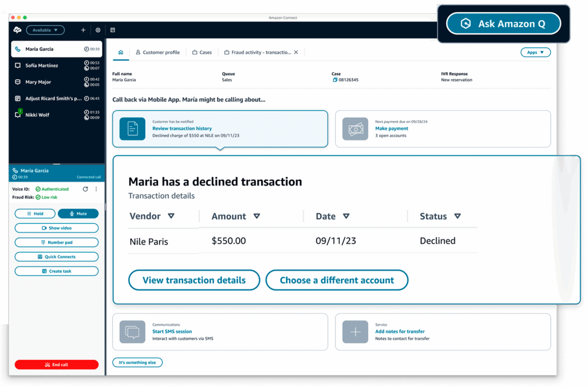Click Review transaction history link
Screen dimensions: 588x387
tap(182, 128)
